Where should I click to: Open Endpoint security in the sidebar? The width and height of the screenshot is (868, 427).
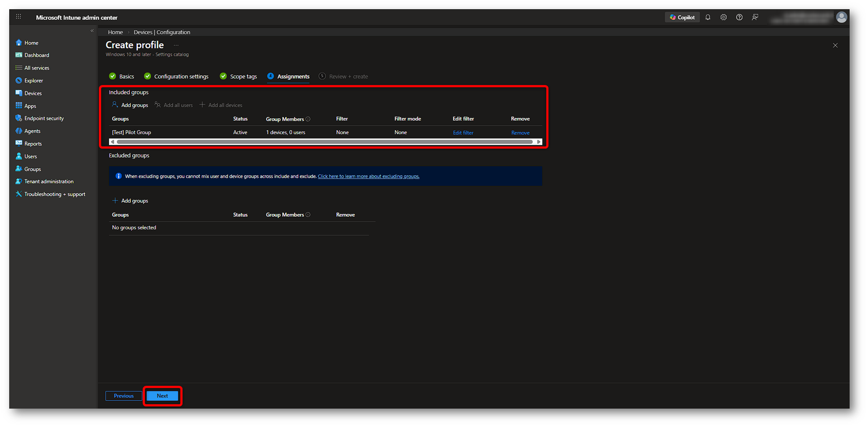click(44, 118)
